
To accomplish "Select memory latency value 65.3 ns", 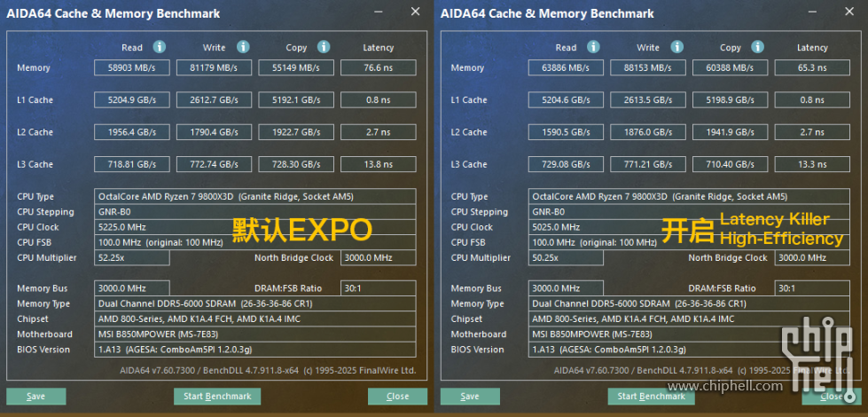I will pos(812,68).
